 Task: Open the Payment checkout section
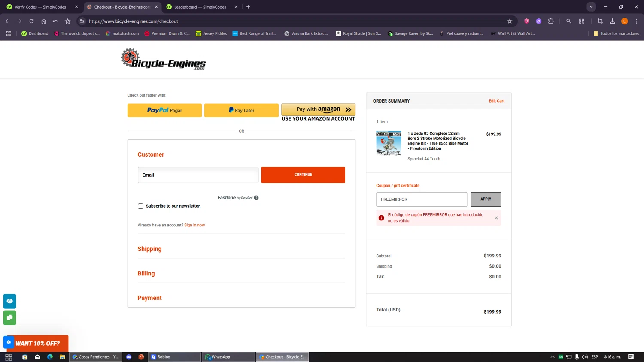tap(149, 298)
